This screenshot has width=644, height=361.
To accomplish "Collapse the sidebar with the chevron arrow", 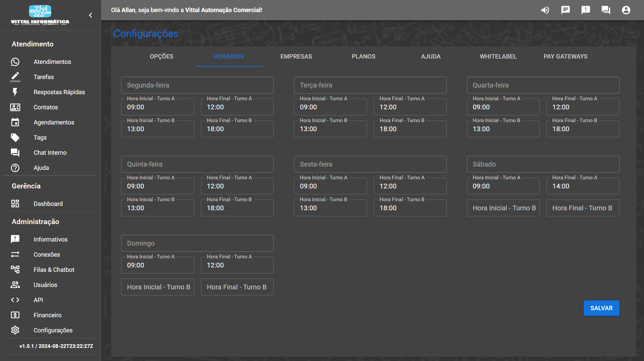I will pyautogui.click(x=90, y=15).
